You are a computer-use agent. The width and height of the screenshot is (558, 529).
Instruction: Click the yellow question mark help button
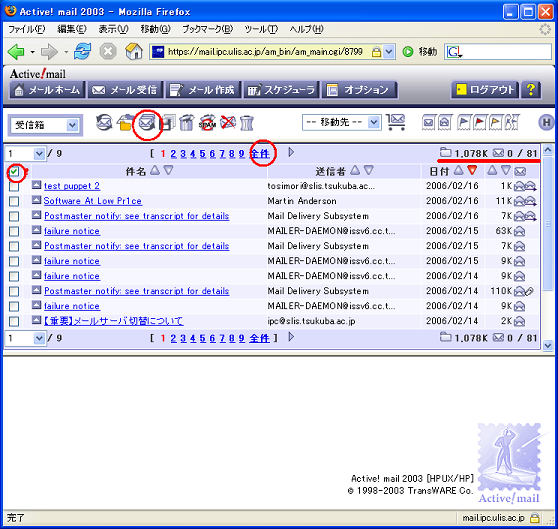pos(531,90)
